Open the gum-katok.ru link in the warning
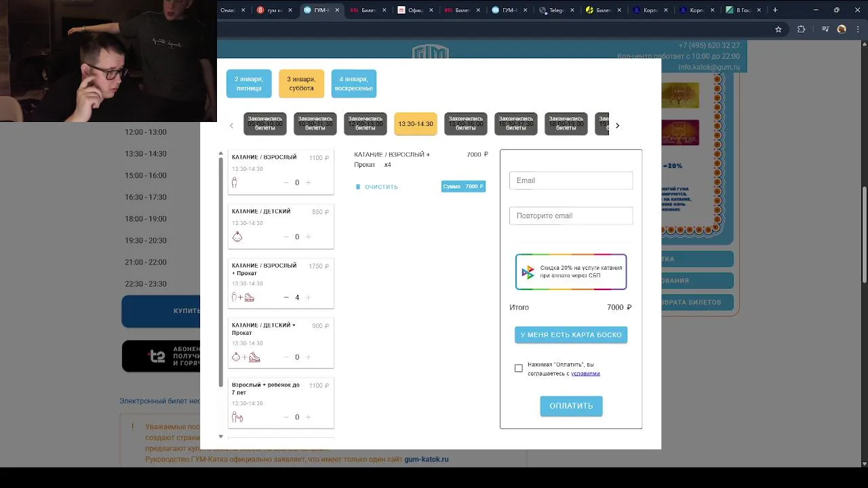This screenshot has height=488, width=868. [x=427, y=459]
